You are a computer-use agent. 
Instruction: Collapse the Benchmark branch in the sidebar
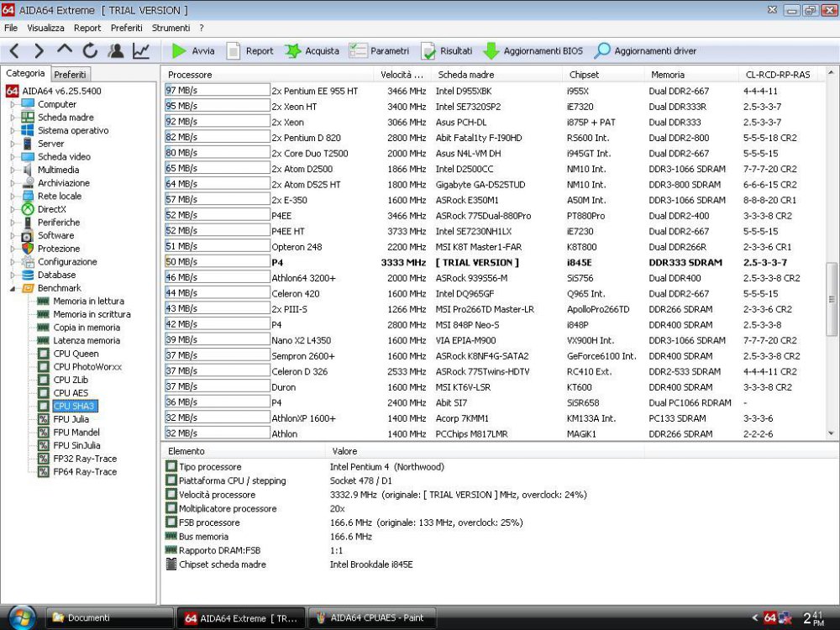coord(12,289)
